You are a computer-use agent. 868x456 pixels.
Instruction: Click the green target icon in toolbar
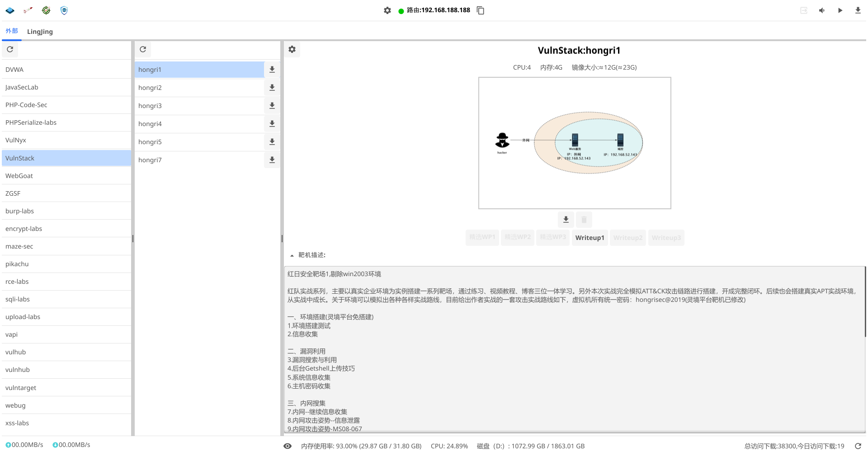46,10
